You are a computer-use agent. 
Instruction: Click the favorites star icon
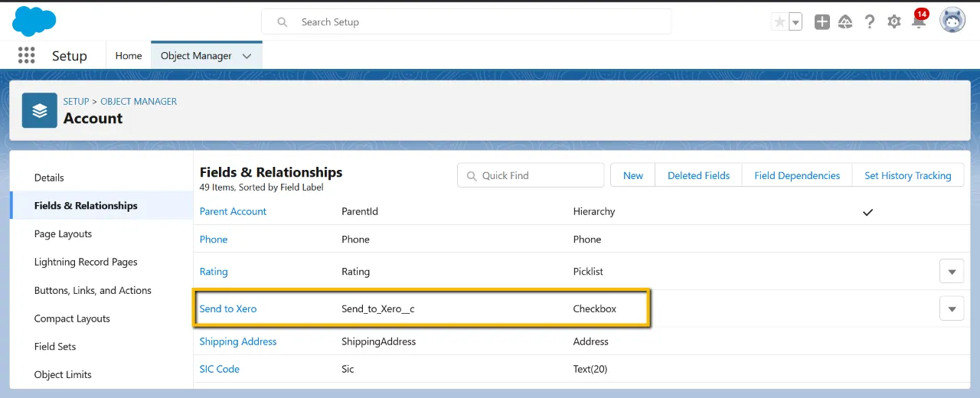coord(779,22)
